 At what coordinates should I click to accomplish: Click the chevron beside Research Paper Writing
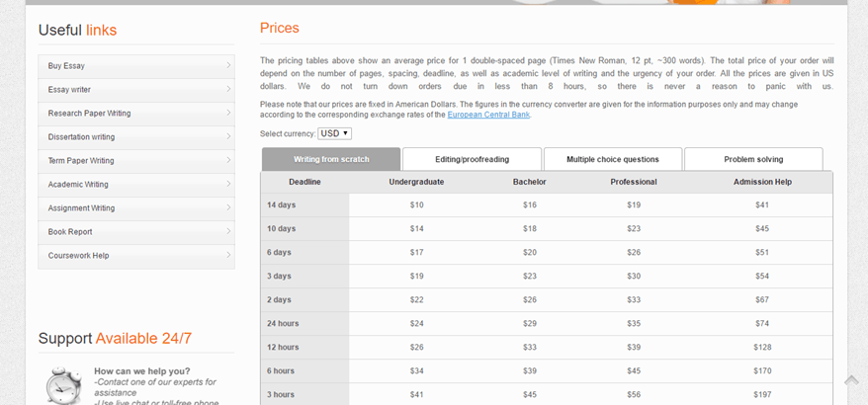(x=228, y=113)
